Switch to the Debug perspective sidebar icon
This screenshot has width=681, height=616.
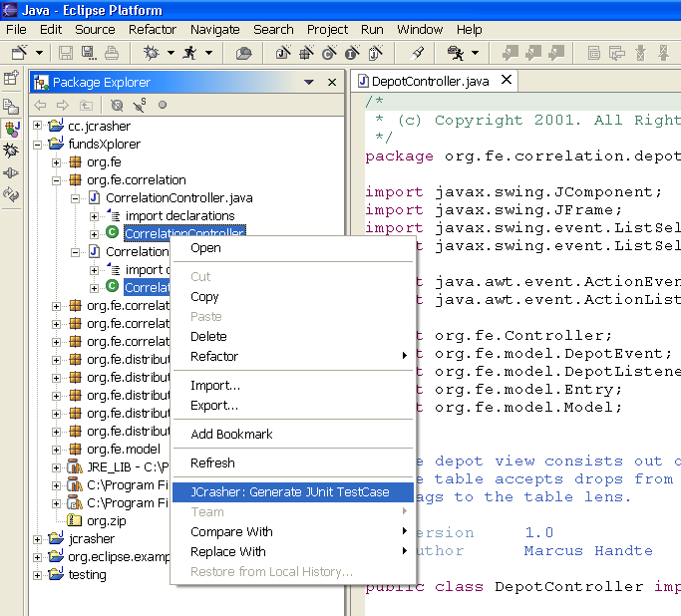11,151
